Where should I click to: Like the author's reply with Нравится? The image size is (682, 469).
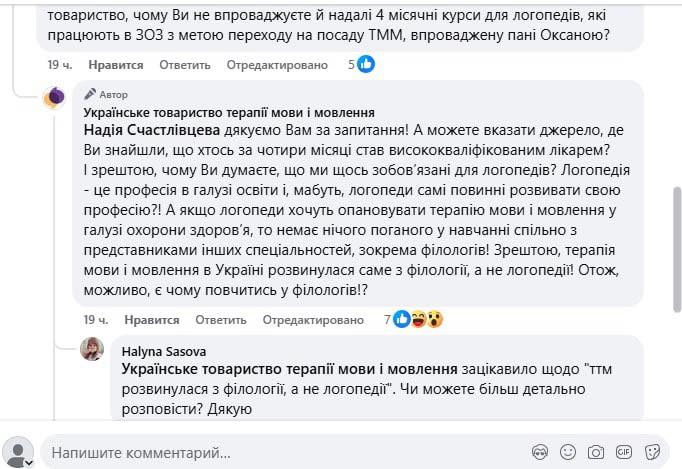pos(152,320)
